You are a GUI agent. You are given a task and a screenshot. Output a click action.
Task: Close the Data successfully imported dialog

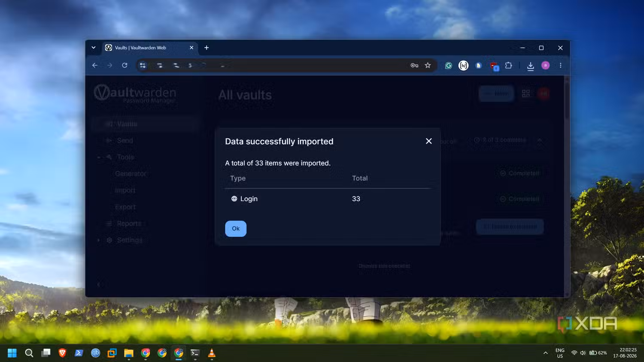tap(428, 141)
